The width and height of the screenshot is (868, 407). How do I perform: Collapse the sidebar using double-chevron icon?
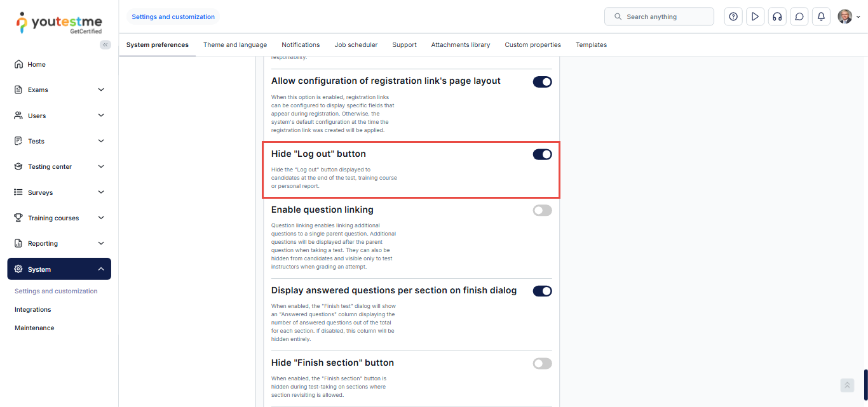[x=105, y=44]
